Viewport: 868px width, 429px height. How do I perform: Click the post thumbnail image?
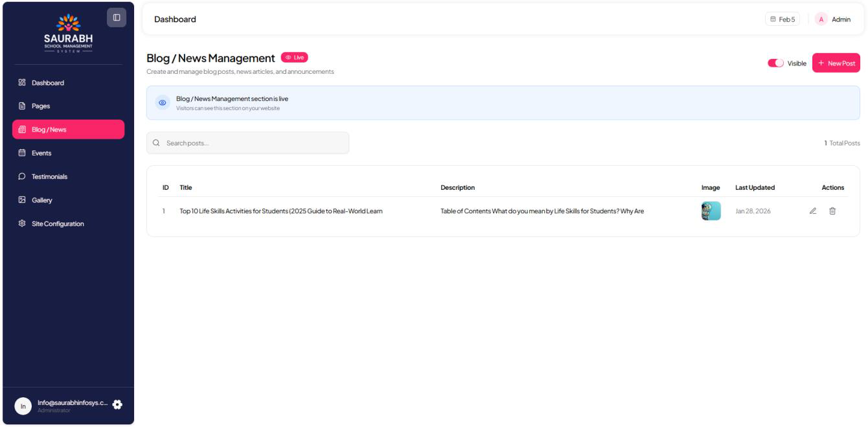point(711,211)
